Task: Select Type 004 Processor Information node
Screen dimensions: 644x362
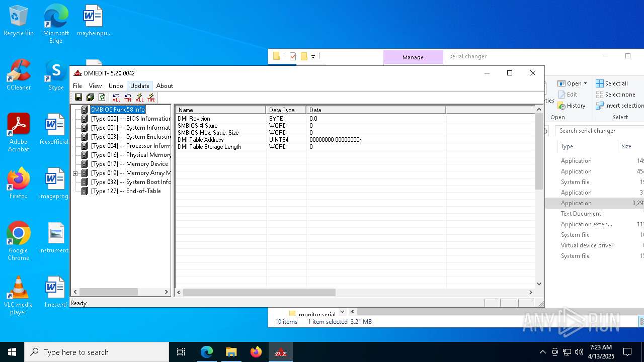Action: [x=131, y=146]
